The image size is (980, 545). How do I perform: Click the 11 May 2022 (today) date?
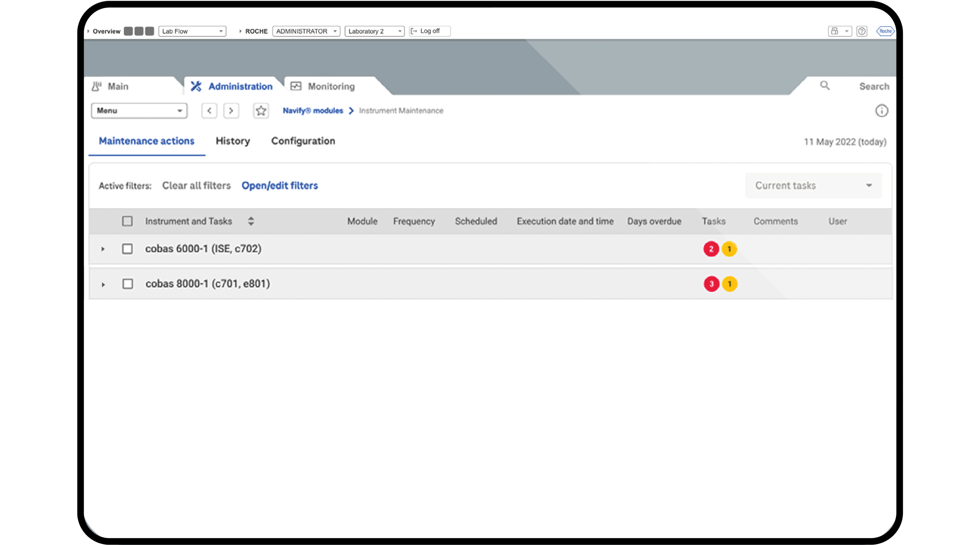point(845,142)
